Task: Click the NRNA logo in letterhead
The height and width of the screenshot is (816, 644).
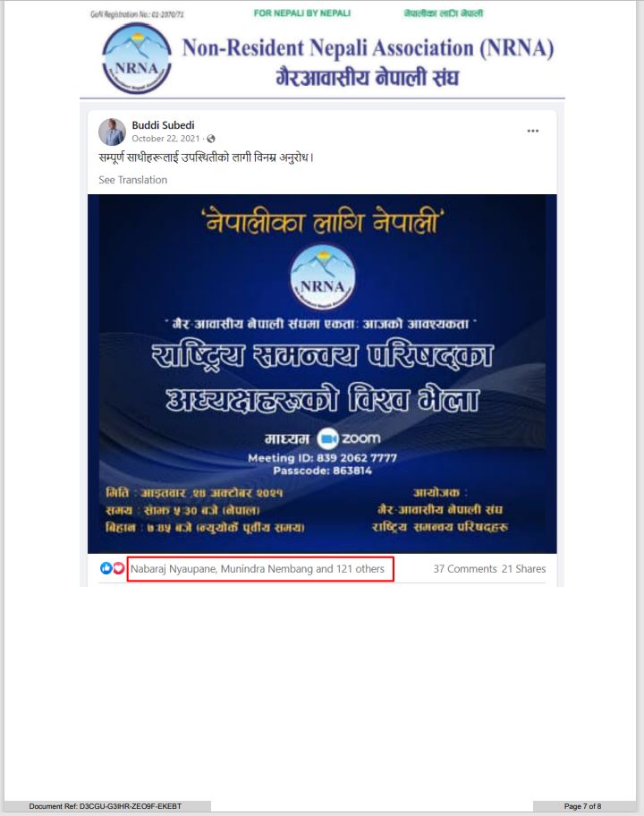Action: pos(137,59)
